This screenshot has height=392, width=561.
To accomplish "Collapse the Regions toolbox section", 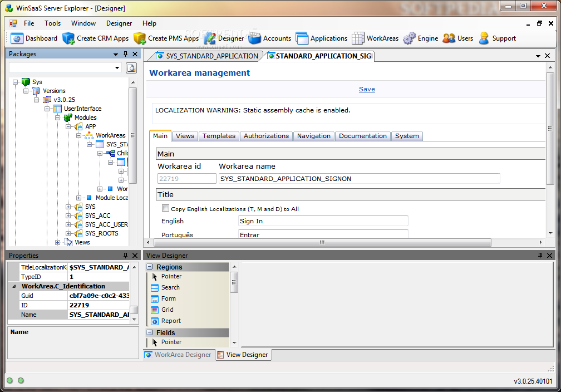I will click(x=150, y=267).
